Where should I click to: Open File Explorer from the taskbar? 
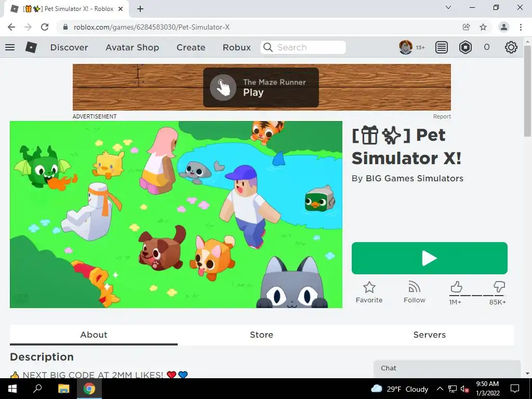point(63,389)
